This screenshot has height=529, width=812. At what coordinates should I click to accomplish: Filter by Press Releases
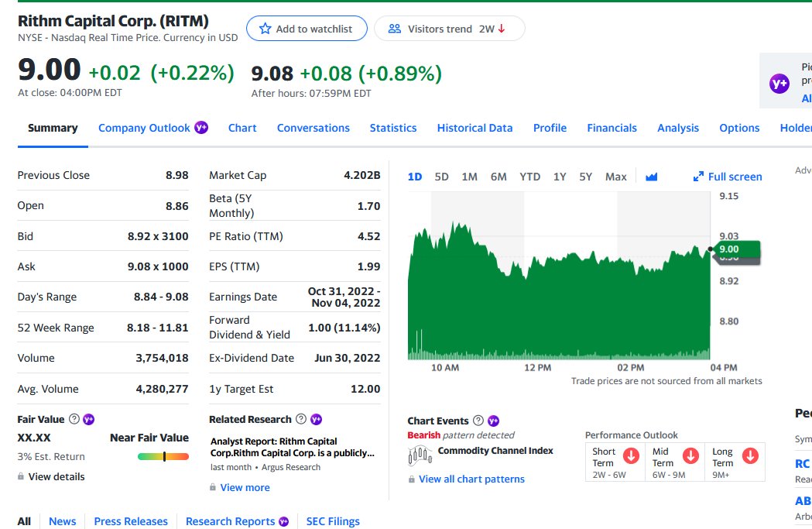coord(131,521)
